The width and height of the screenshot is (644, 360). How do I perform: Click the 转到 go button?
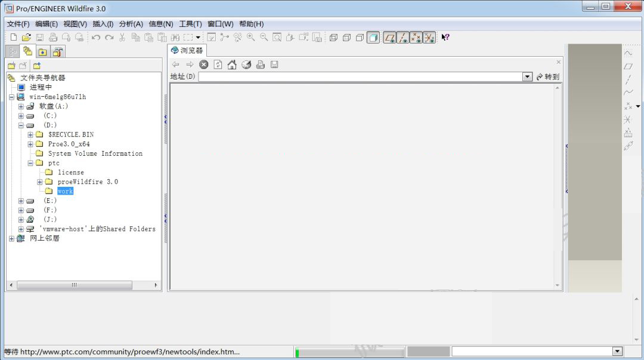(x=548, y=77)
